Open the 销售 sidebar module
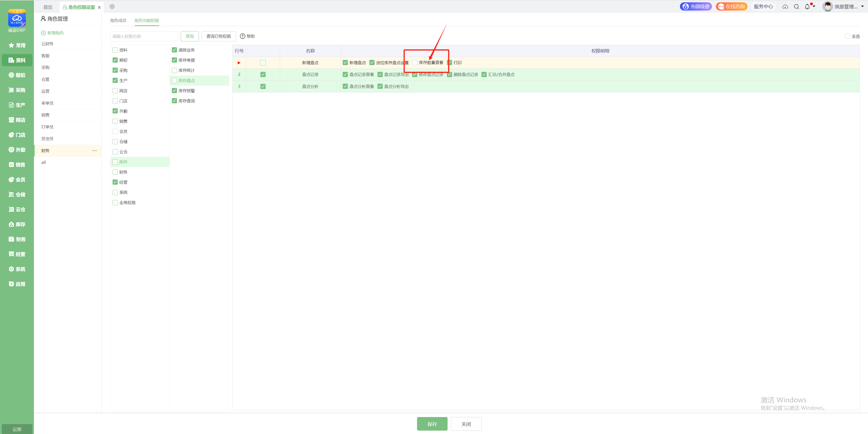868x434 pixels. pos(17,164)
